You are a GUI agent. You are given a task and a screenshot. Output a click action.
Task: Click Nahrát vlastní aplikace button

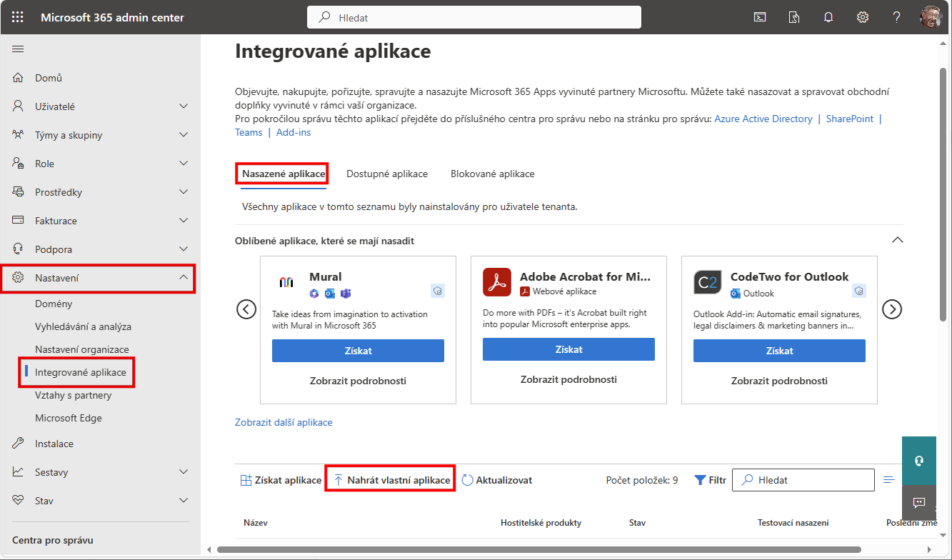(391, 480)
